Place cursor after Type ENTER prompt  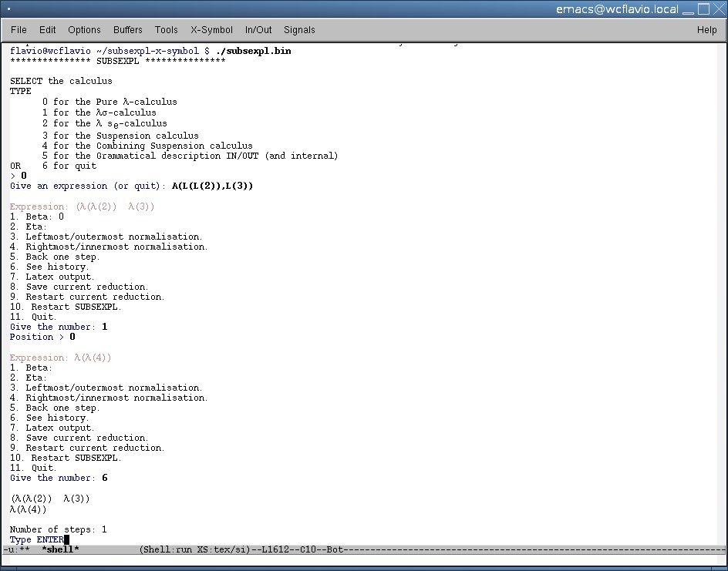pos(67,539)
